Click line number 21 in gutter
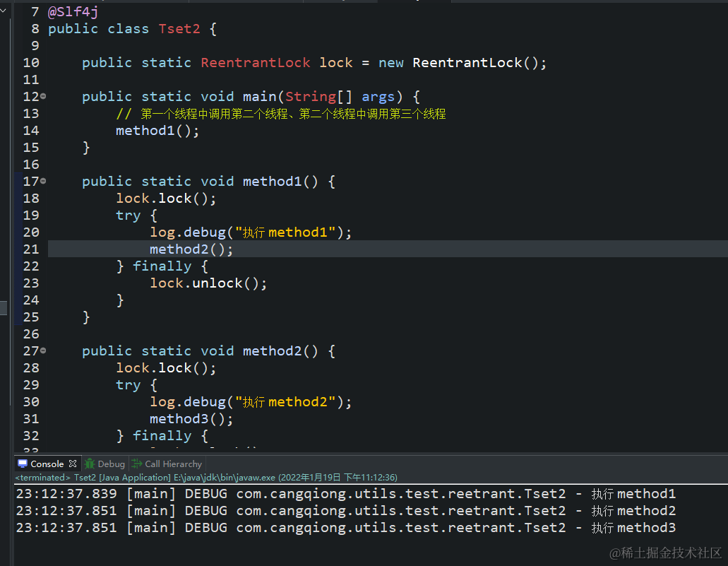728x566 pixels. coord(31,249)
